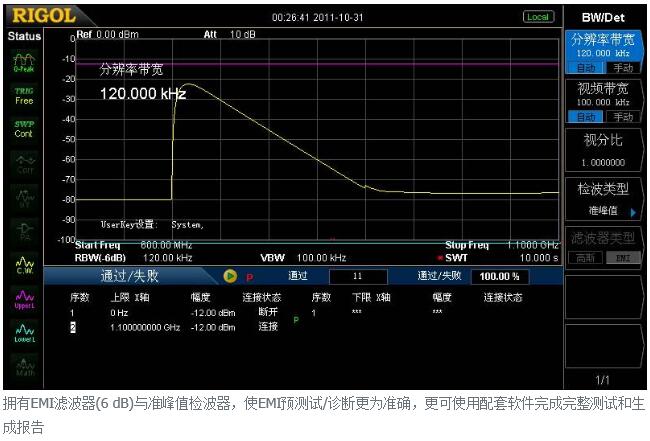Select the TRIG Free status icon
Screen dimensions: 650x441
24,96
